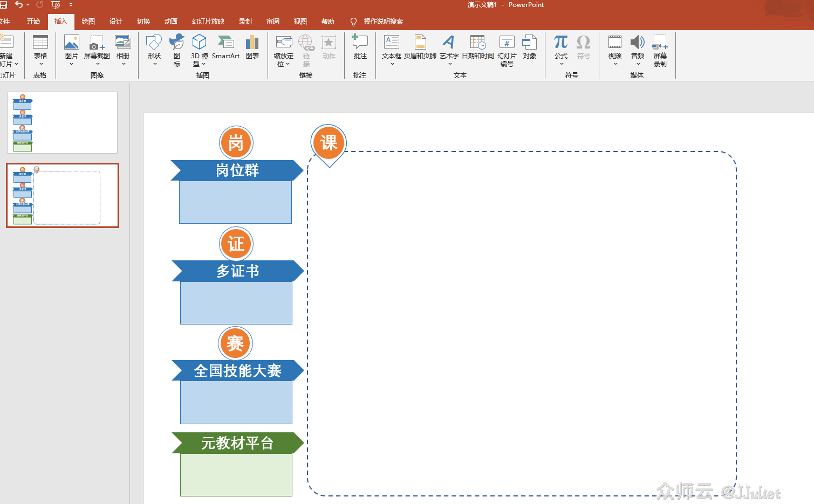The width and height of the screenshot is (814, 504).
Task: Expand the Table (表格) dropdown arrow
Action: (41, 64)
